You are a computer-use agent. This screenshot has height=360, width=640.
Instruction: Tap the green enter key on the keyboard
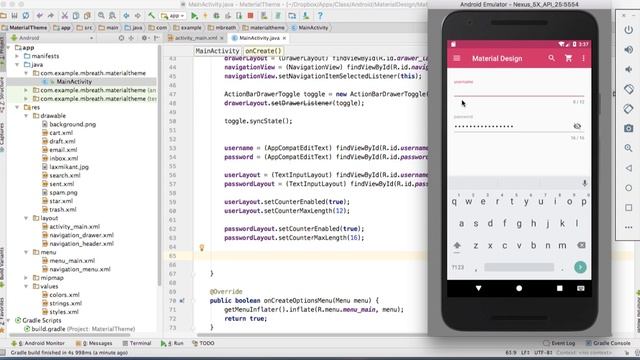(580, 267)
